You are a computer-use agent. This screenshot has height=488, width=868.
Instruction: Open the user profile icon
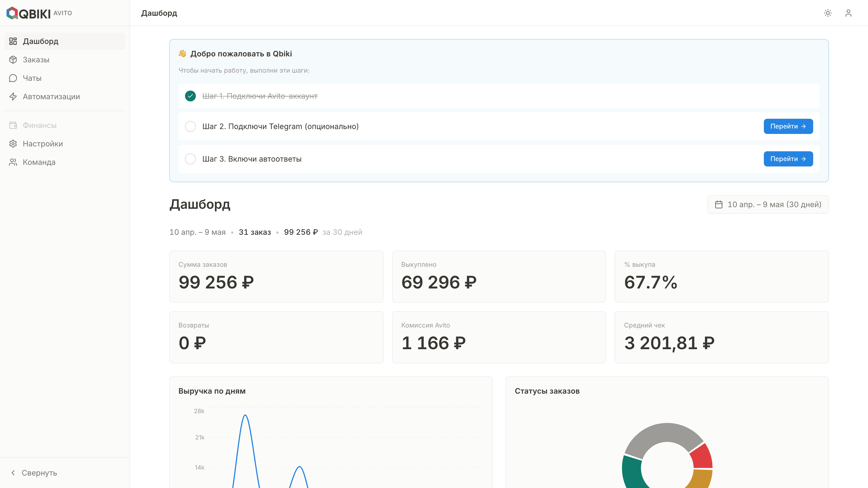point(848,13)
